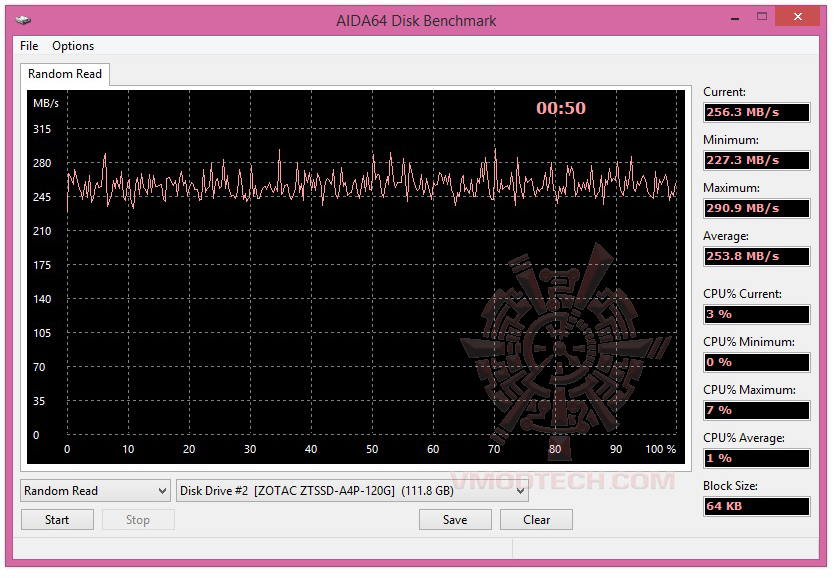The height and width of the screenshot is (578, 836).
Task: Click the Block Size 64 KB field
Action: [757, 507]
